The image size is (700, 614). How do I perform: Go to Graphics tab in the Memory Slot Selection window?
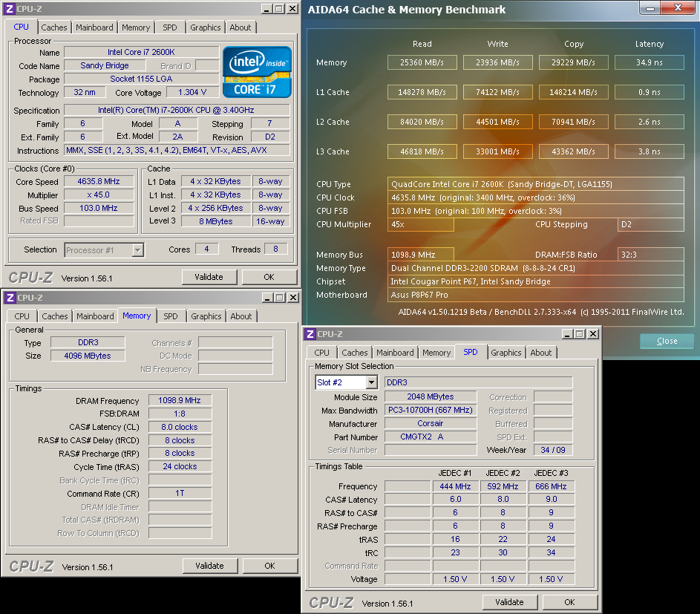click(506, 353)
